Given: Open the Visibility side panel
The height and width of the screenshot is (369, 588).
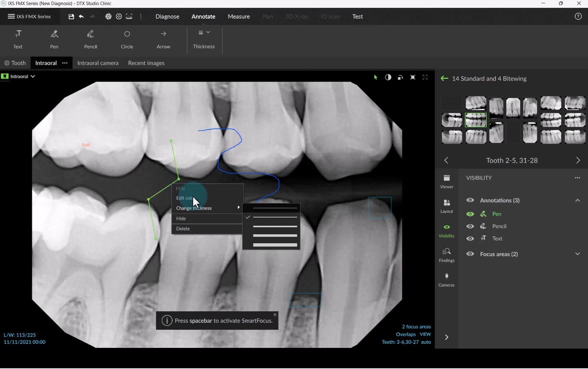Looking at the screenshot, I should click(447, 231).
